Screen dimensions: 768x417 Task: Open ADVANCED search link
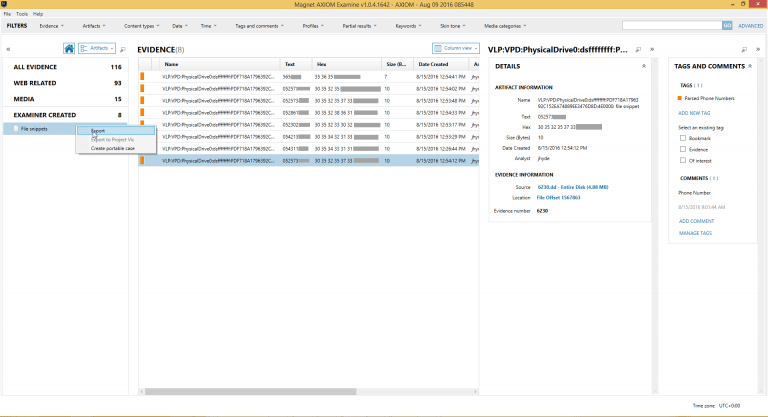[750, 26]
